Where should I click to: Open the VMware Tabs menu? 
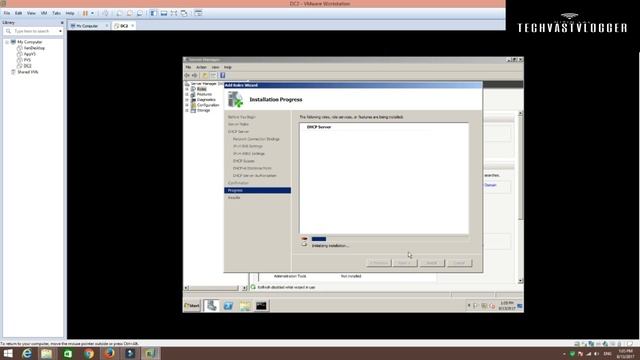coord(56,13)
